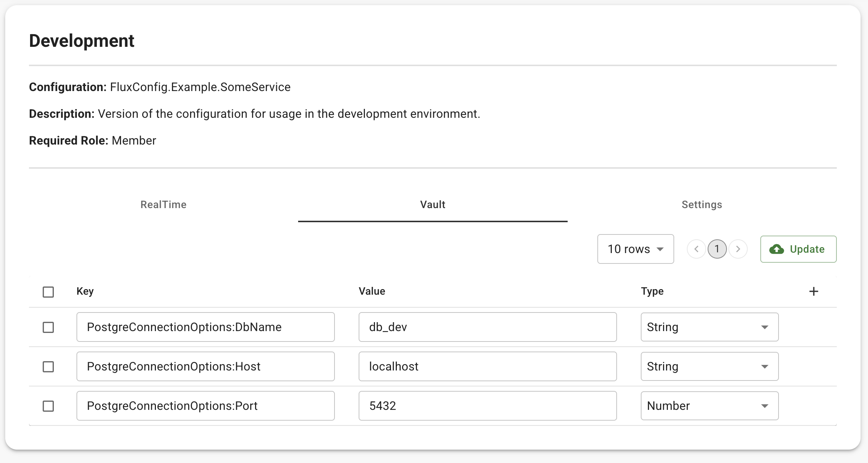
Task: Select the Vault tab
Action: pyautogui.click(x=433, y=205)
